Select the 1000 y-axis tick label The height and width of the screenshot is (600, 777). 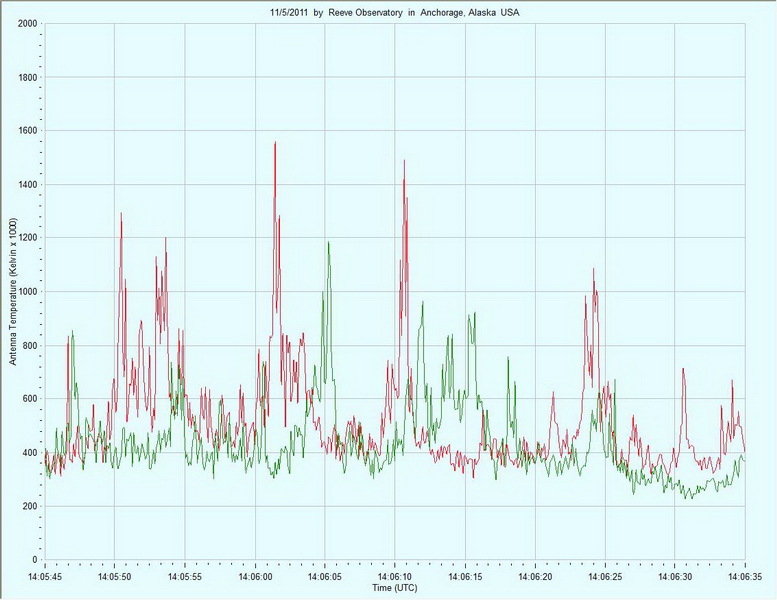click(27, 292)
